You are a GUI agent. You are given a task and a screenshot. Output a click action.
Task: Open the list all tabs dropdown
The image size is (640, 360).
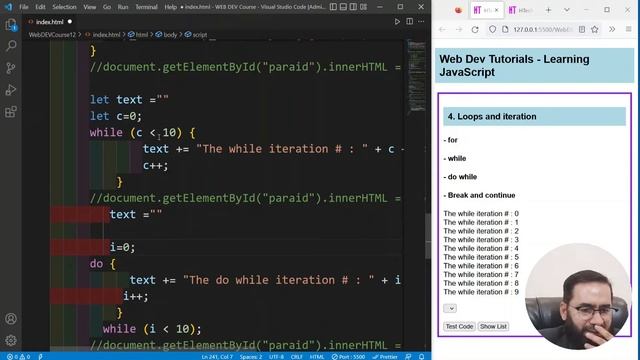point(567,10)
